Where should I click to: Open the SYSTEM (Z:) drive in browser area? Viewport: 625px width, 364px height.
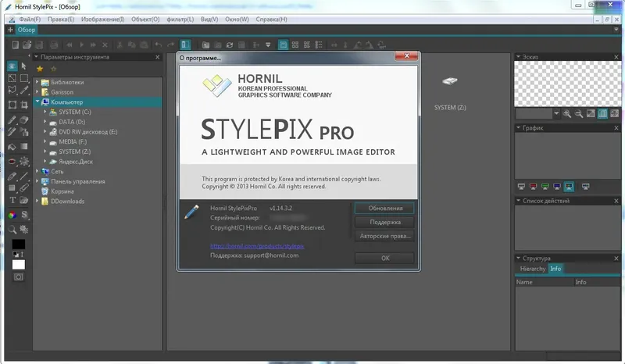[x=450, y=93]
